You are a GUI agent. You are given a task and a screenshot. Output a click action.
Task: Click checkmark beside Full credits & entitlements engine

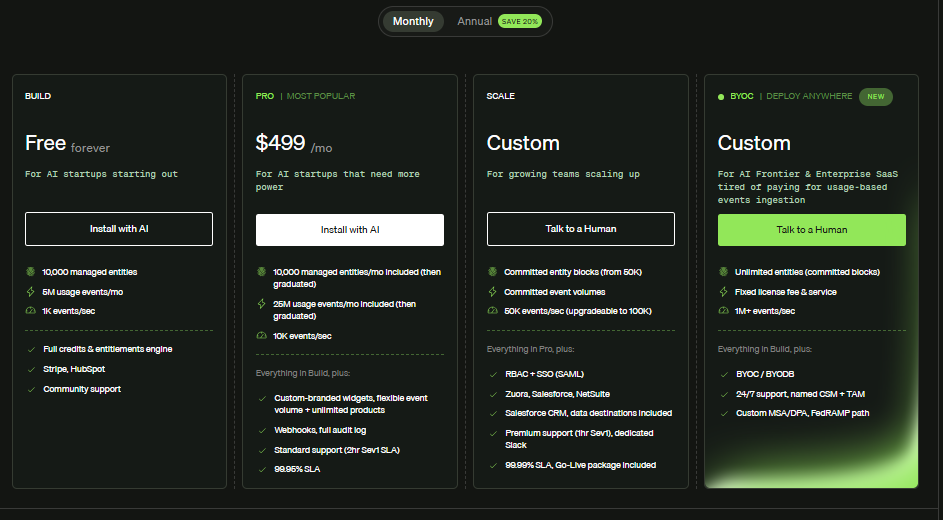[31, 349]
